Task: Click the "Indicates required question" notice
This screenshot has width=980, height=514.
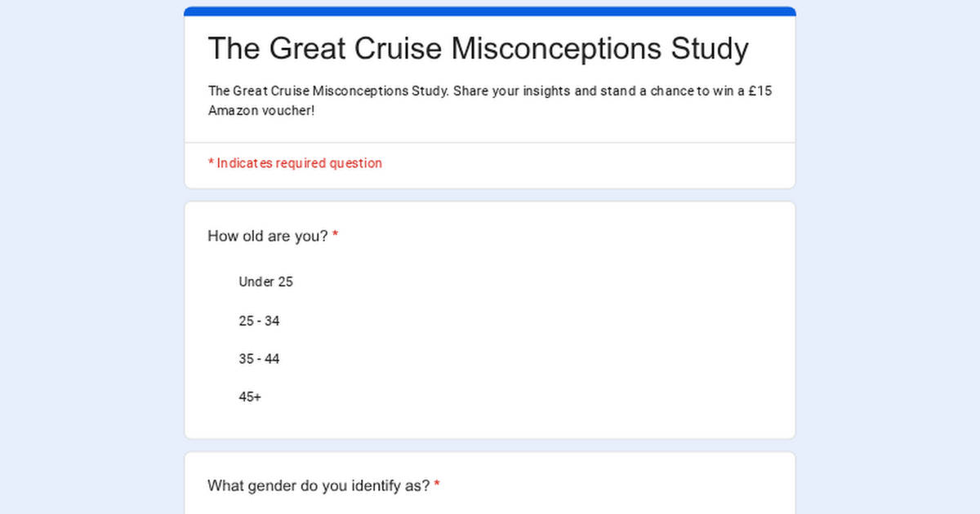Action: [x=299, y=163]
